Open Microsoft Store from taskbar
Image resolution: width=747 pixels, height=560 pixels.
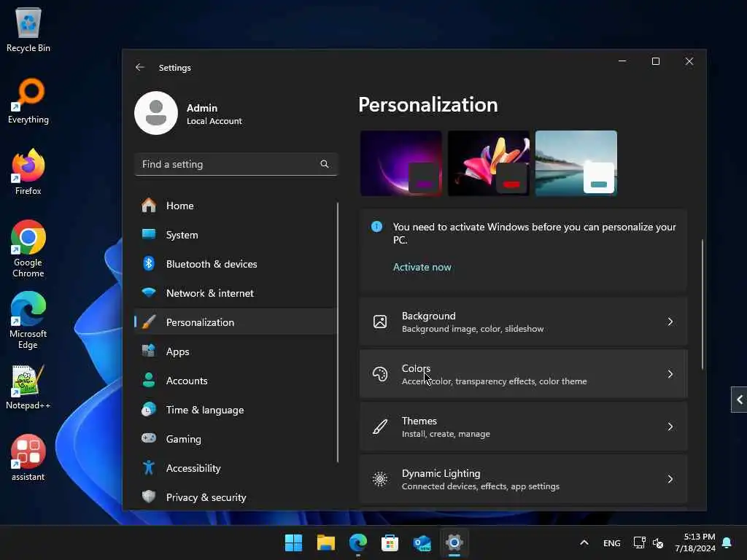pyautogui.click(x=390, y=542)
